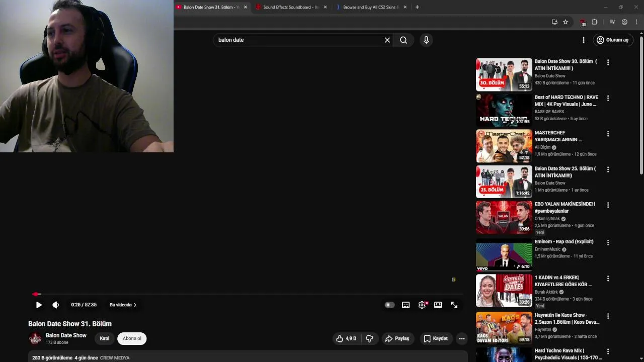Open options menu for HARD TECHNO rave mix
This screenshot has width=644, height=362.
click(608, 98)
